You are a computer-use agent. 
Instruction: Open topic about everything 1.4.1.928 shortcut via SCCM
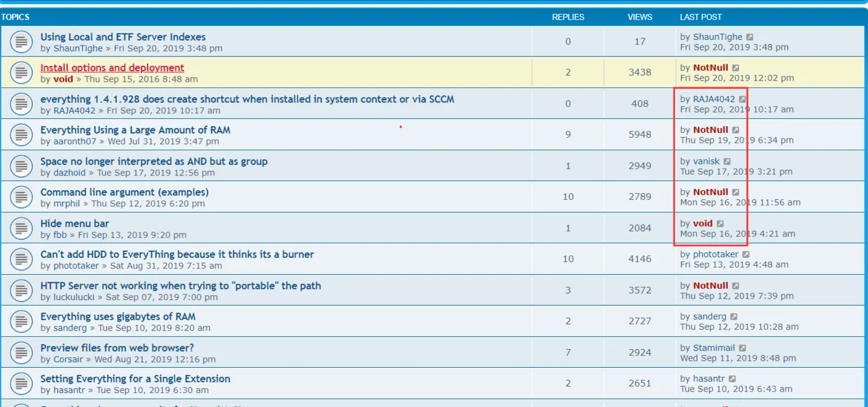(247, 99)
